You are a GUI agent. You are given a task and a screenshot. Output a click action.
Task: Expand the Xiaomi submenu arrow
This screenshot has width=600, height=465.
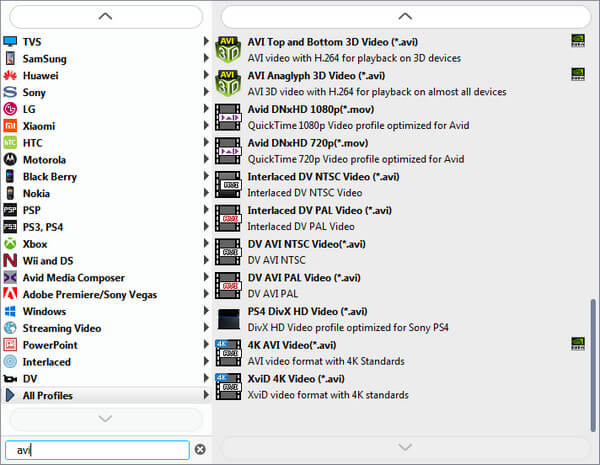click(206, 126)
